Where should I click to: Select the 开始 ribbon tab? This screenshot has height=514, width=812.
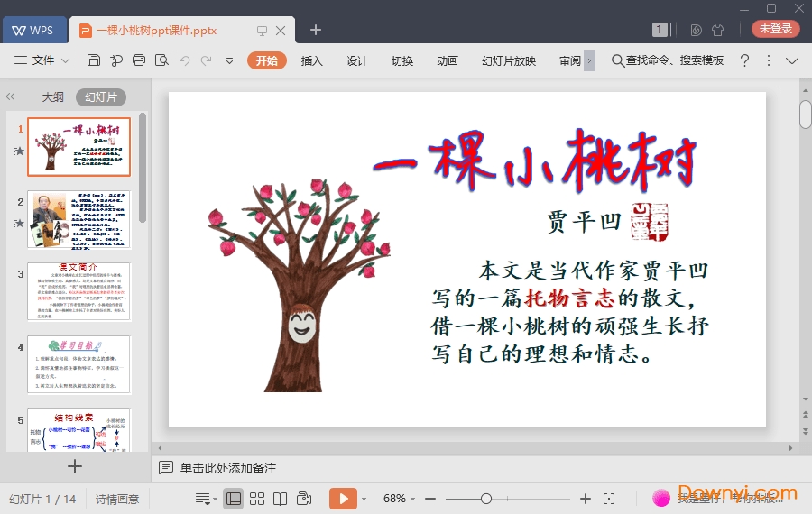coord(267,60)
